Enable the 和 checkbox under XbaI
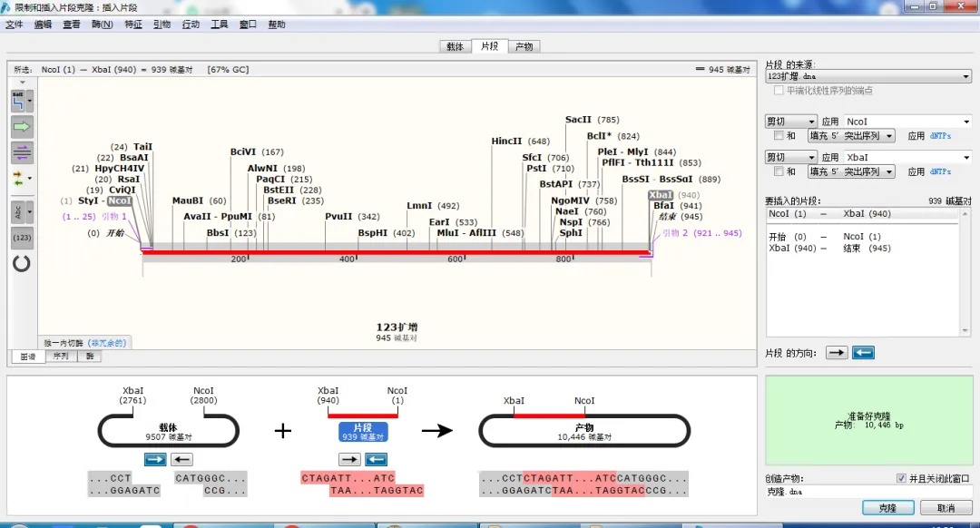Viewport: 980px width, 528px height. click(x=778, y=171)
